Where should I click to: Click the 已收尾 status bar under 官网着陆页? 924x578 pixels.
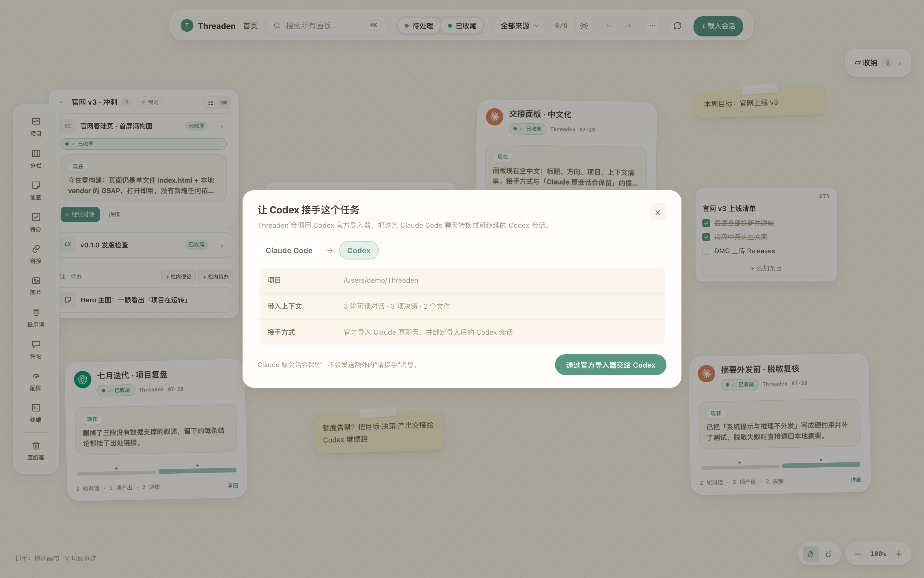coord(144,144)
